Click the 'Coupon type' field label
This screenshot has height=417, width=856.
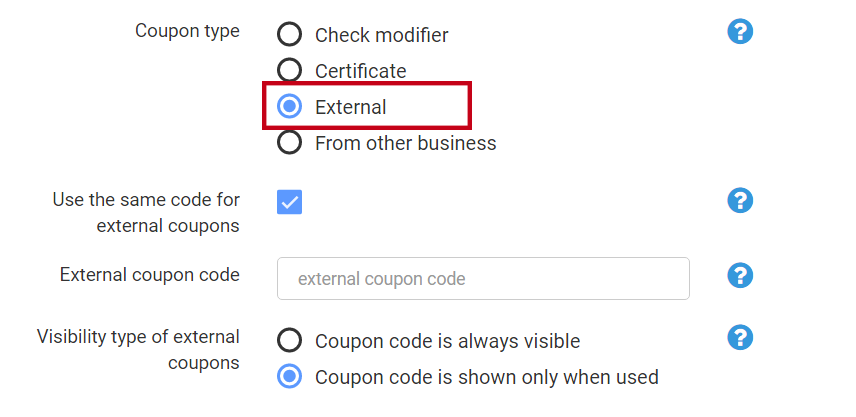pyautogui.click(x=187, y=31)
